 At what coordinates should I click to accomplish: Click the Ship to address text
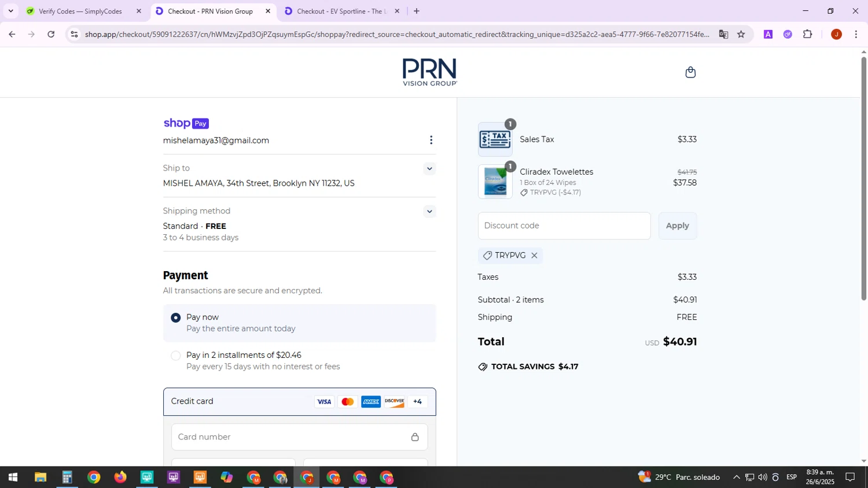[259, 183]
